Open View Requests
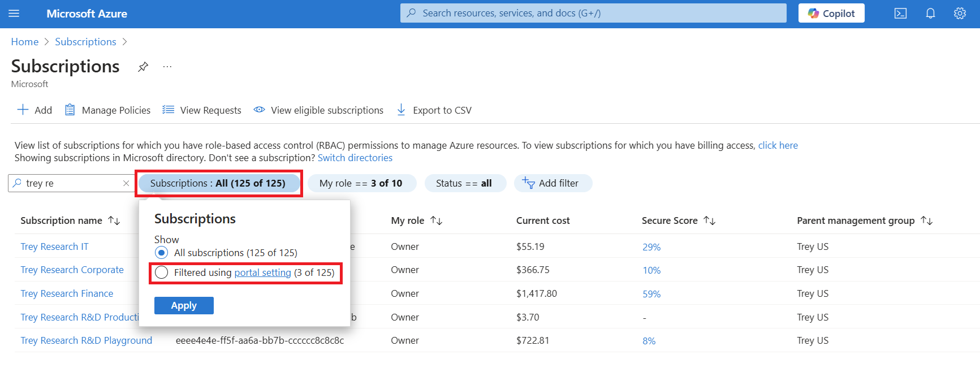The width and height of the screenshot is (980, 372). (202, 110)
